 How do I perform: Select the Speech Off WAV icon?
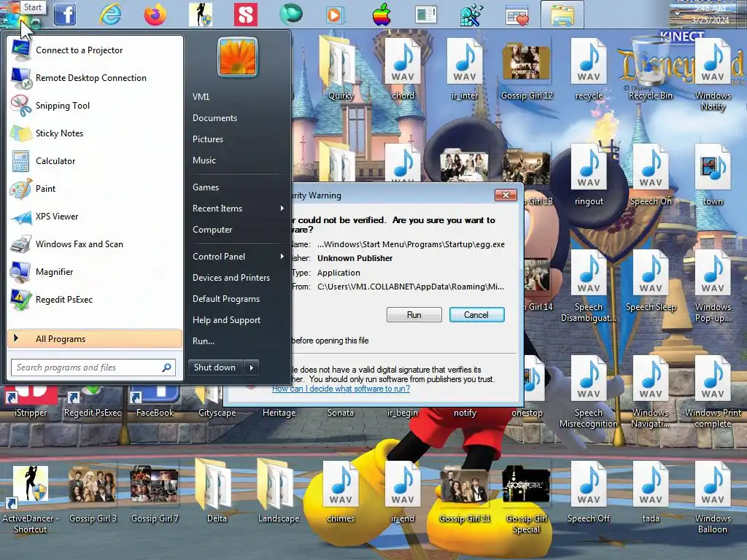[589, 492]
